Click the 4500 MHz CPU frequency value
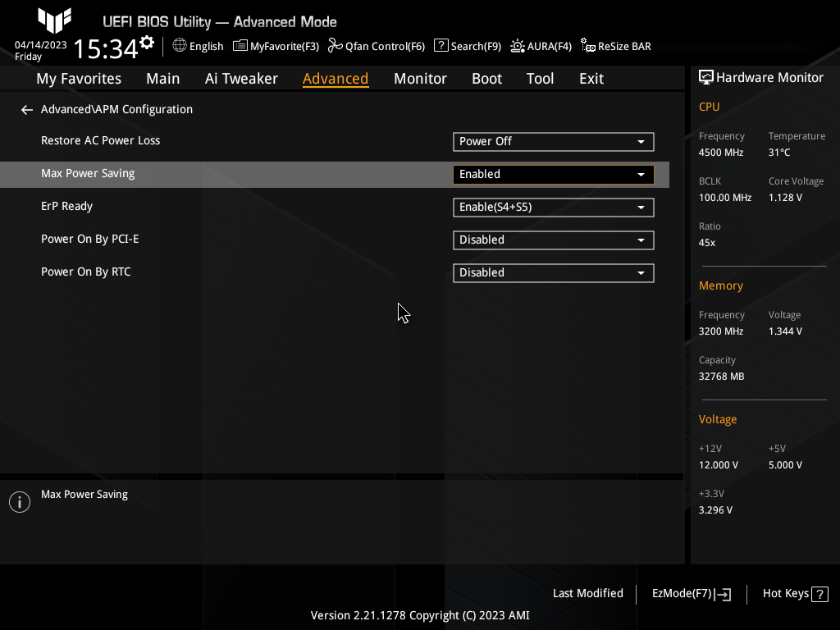Viewport: 840px width, 630px height. point(720,153)
